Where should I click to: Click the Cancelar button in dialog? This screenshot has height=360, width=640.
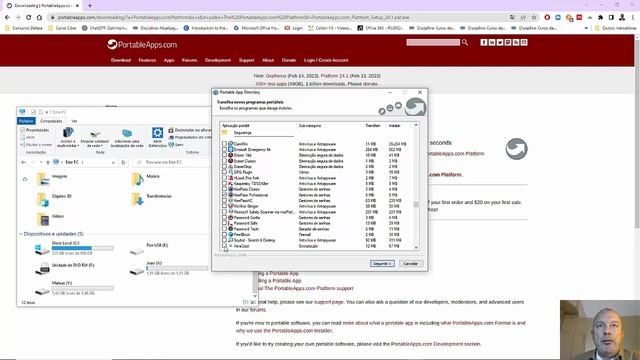pyautogui.click(x=411, y=263)
